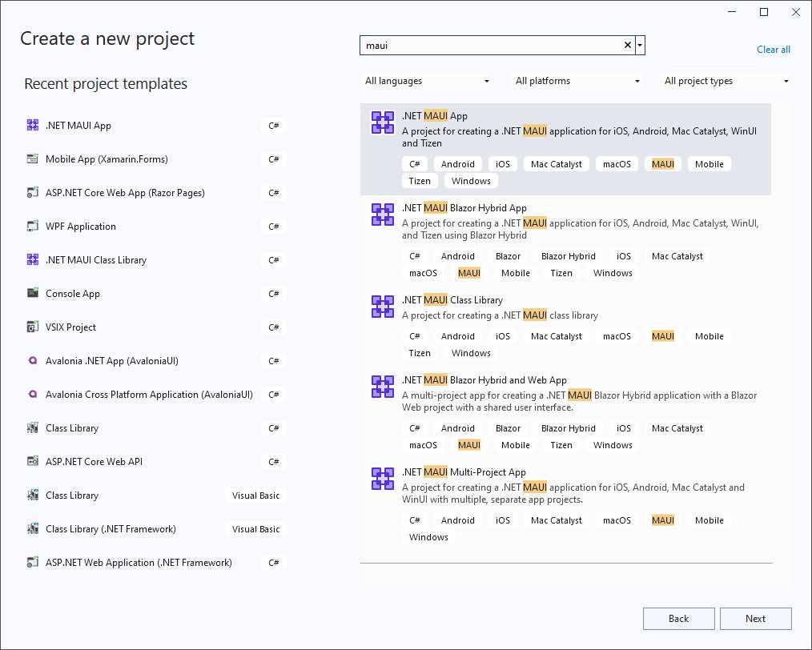Click the Next button
812x650 pixels.
756,619
